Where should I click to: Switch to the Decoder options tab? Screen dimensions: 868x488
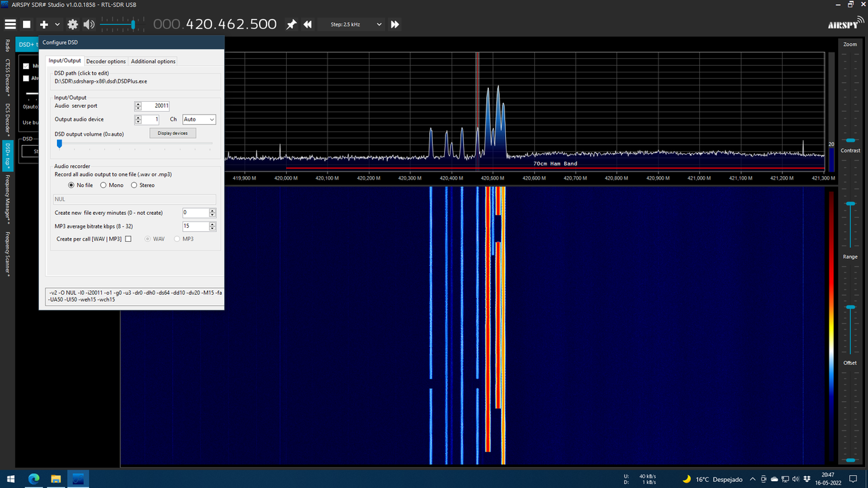pos(106,61)
